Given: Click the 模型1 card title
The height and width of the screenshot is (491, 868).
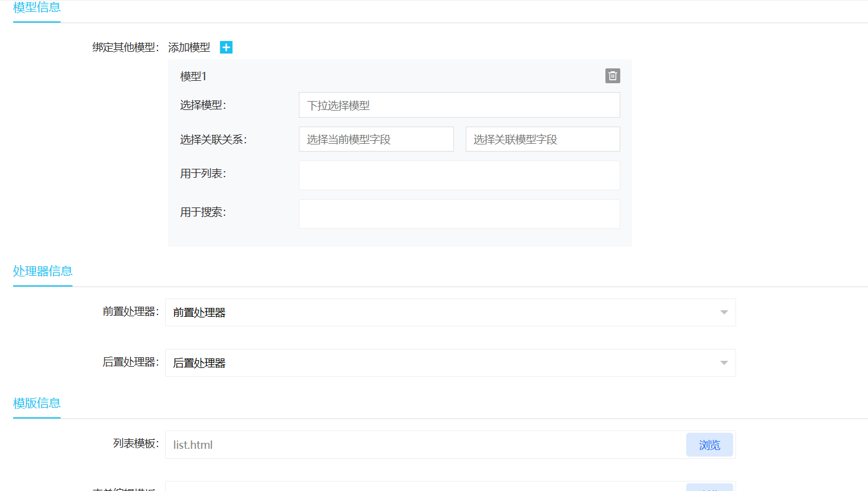Looking at the screenshot, I should click(193, 76).
